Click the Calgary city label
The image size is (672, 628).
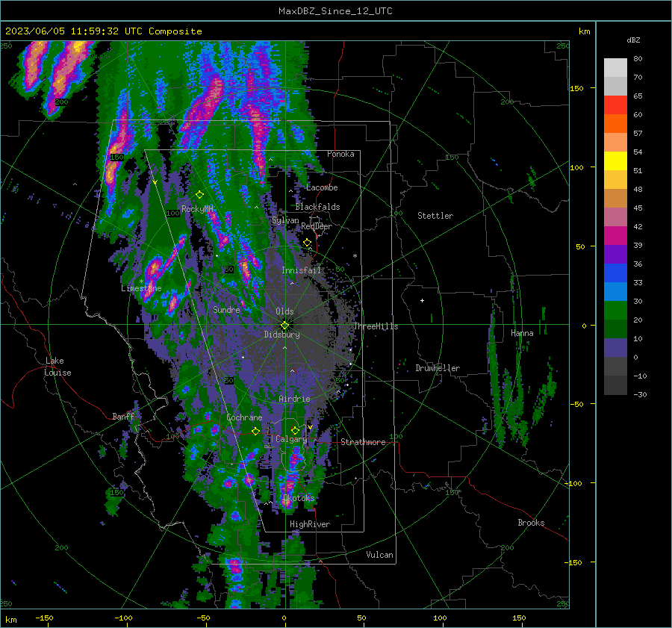pyautogui.click(x=291, y=439)
